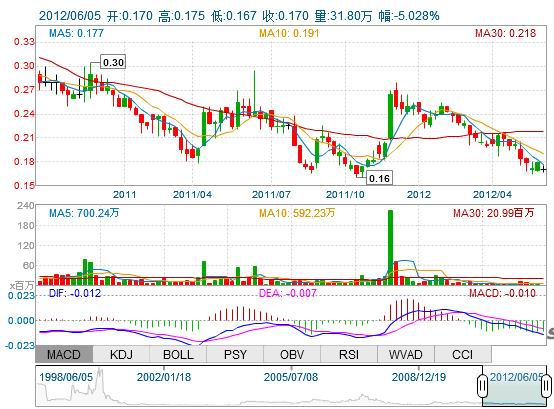The width and height of the screenshot is (554, 409).
Task: Click the 2002/01/18 overview date
Action: point(164,377)
